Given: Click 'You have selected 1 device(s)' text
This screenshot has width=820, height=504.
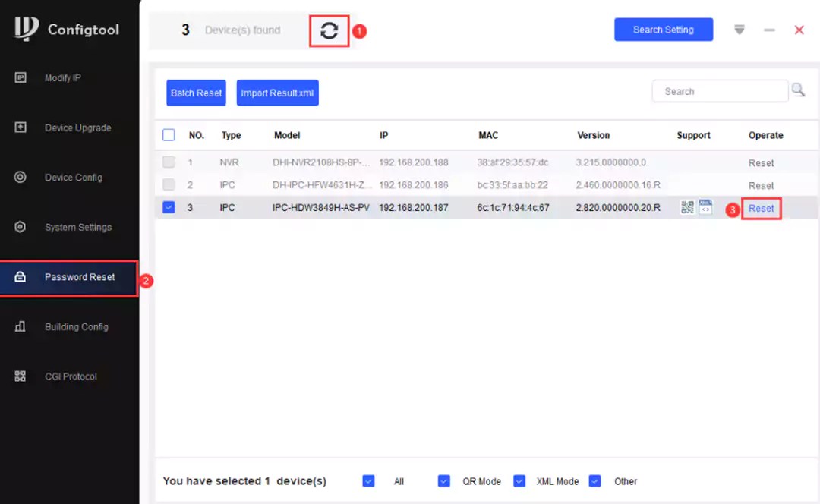Looking at the screenshot, I should tap(244, 481).
